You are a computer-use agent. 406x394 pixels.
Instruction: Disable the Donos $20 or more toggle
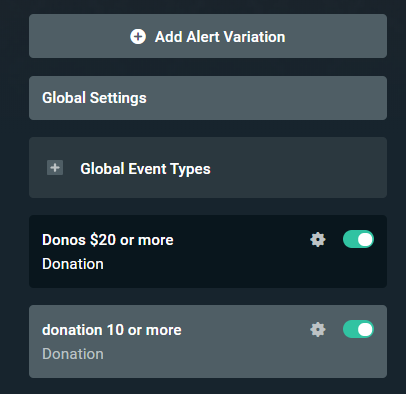358,239
